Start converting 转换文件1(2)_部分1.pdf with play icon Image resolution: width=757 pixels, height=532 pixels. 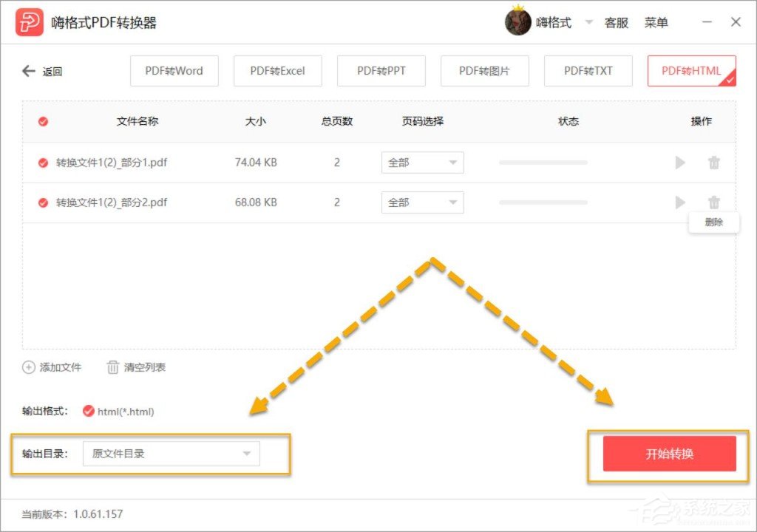(679, 163)
